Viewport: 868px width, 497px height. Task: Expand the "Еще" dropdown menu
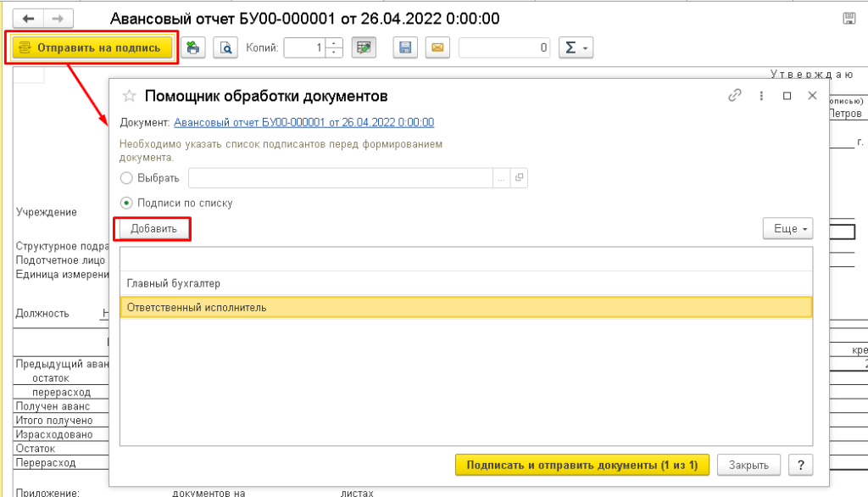coord(787,229)
